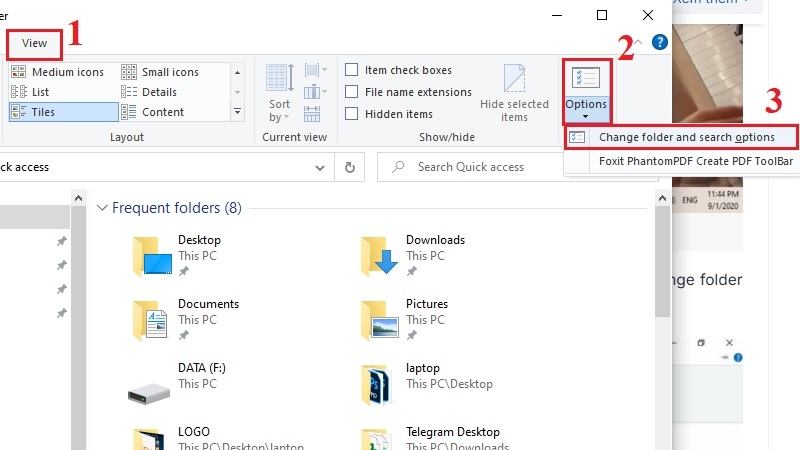Check the Hidden items checkbox
800x450 pixels.
pos(352,114)
